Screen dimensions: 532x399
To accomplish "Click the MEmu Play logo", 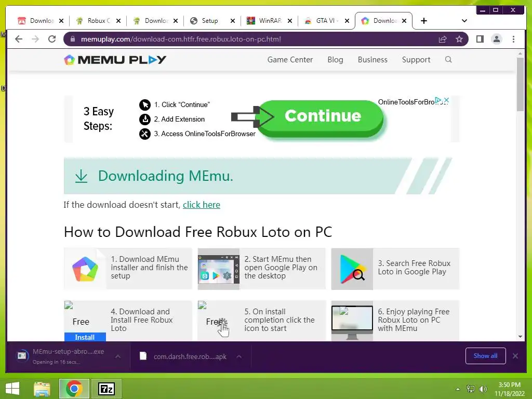I will point(115,60).
